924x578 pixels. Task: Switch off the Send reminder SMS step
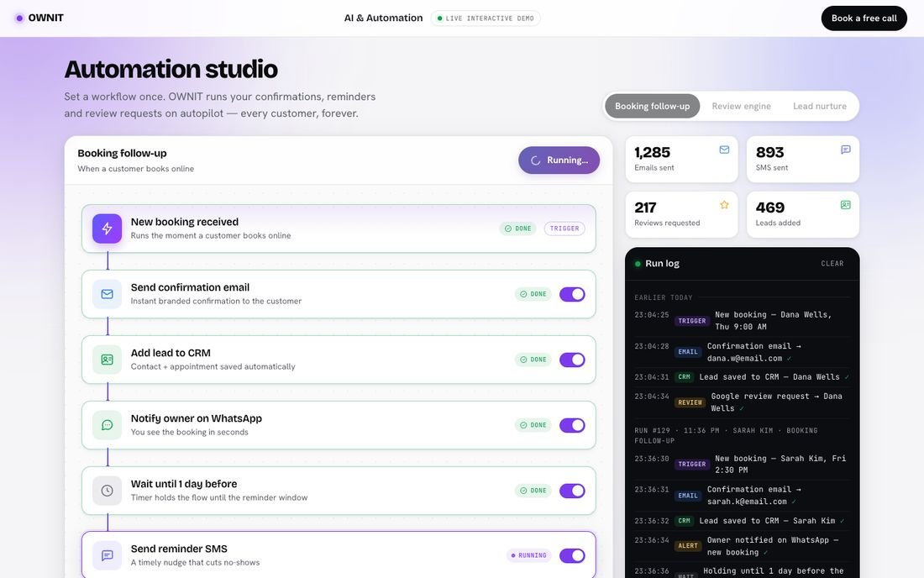point(572,555)
